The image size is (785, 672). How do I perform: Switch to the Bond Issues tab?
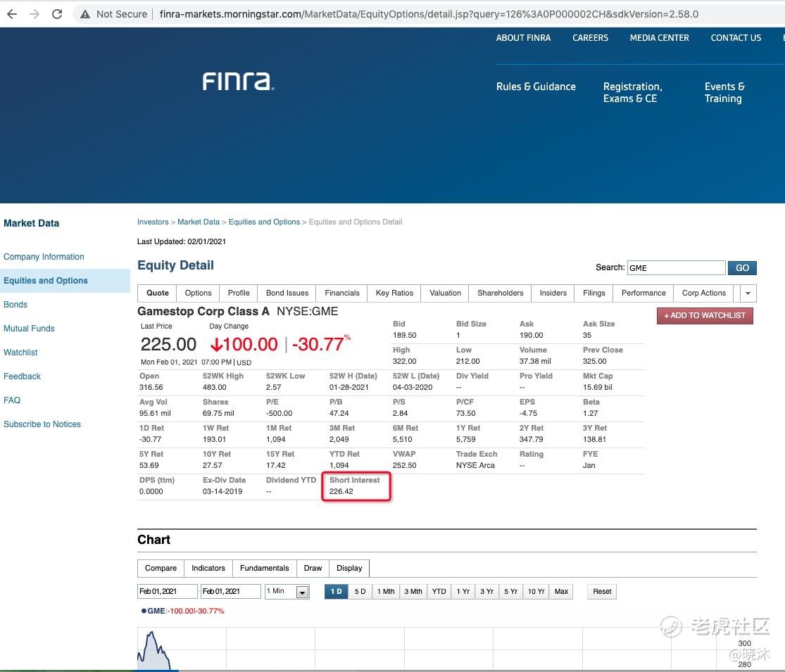click(287, 293)
